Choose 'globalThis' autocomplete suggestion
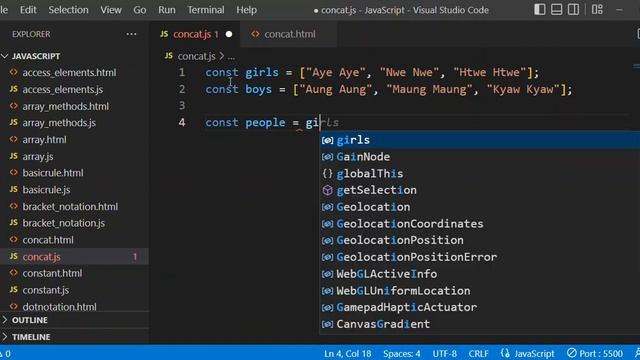Image resolution: width=640 pixels, height=360 pixels. tap(480, 173)
